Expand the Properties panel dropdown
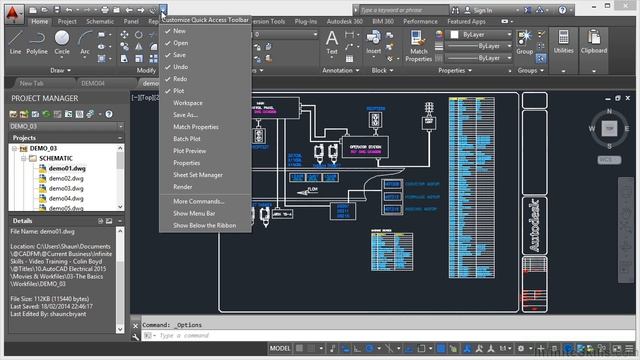The width and height of the screenshot is (640, 360). click(x=455, y=70)
